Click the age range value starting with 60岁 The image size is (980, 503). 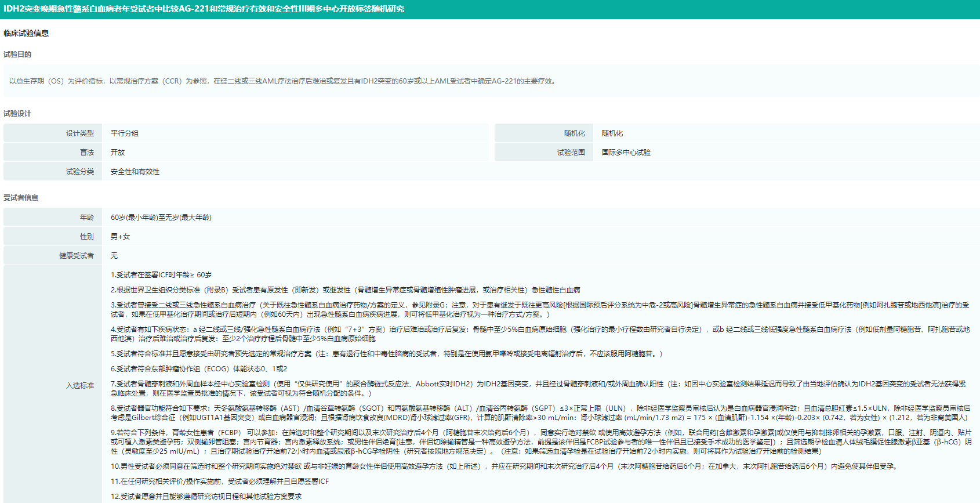[161, 218]
